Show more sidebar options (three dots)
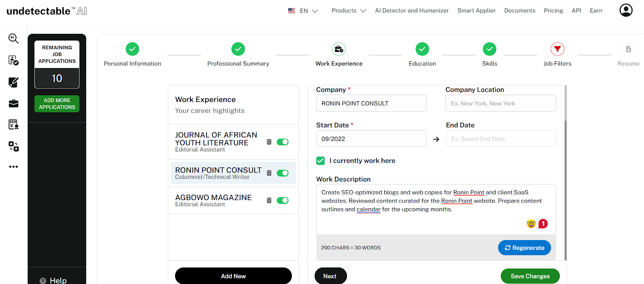Image resolution: width=644 pixels, height=284 pixels. tap(13, 167)
